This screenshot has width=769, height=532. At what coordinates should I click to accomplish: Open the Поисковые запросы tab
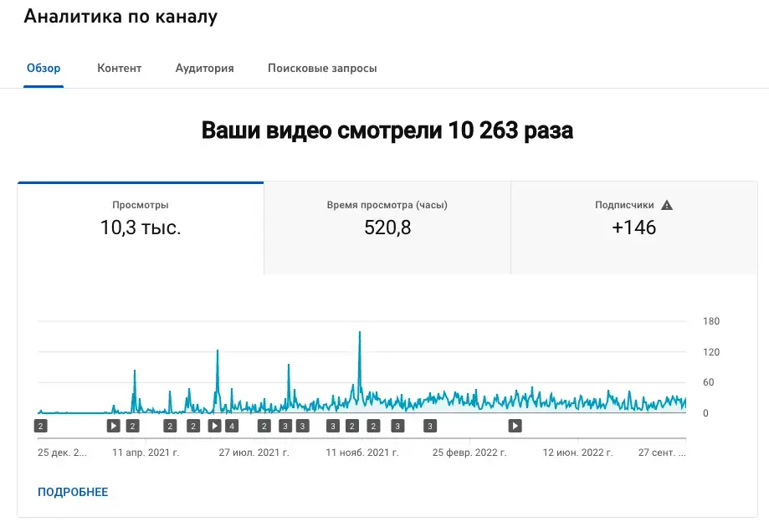[x=322, y=69]
